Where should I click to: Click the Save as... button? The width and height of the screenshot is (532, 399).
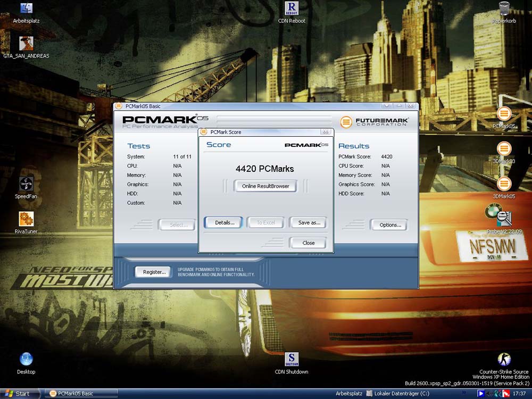coord(309,222)
